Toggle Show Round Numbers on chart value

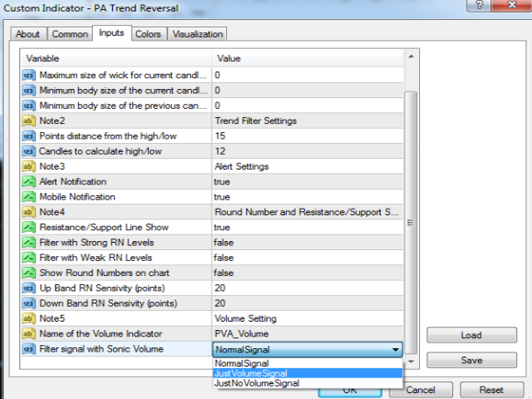(308, 273)
